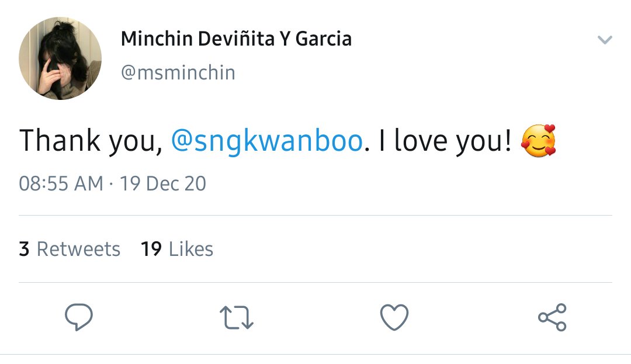
Task: Expand the tweet options chevron menu
Action: pos(605,39)
